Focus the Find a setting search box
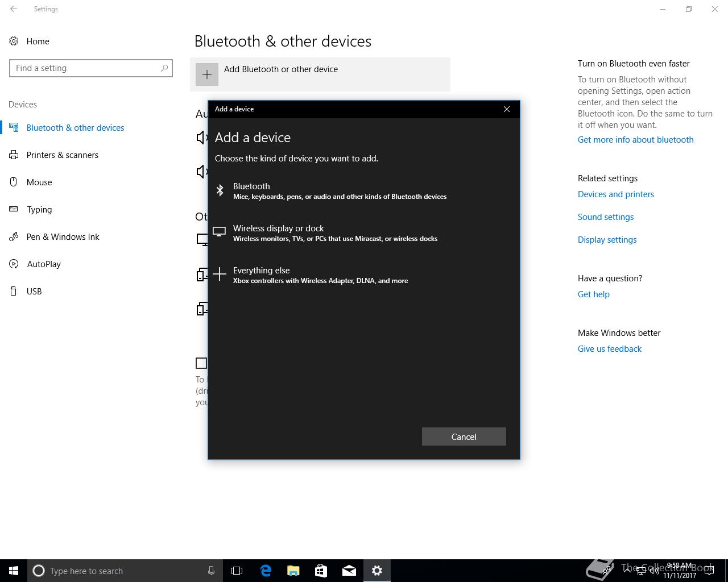 [91, 68]
